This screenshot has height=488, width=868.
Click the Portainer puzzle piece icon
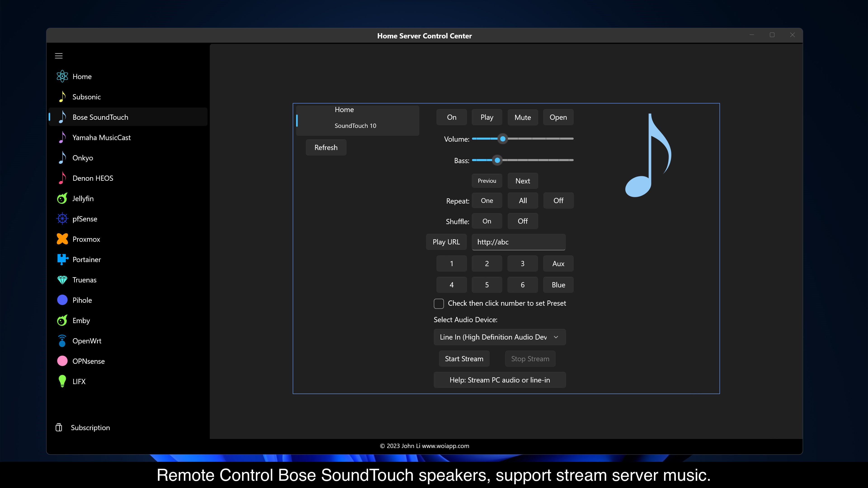point(62,259)
